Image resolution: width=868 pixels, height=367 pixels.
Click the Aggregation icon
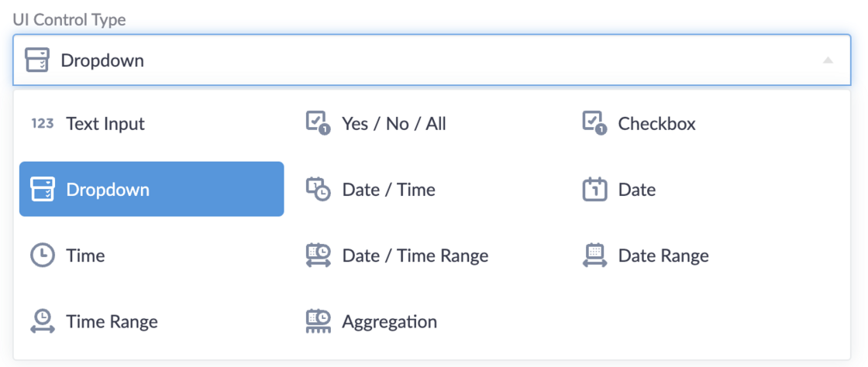[319, 321]
